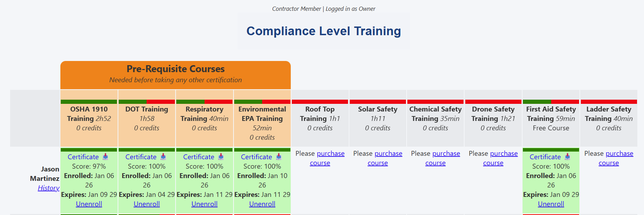View the First Aid Safety Certificate link
644x215 pixels.
(x=545, y=157)
